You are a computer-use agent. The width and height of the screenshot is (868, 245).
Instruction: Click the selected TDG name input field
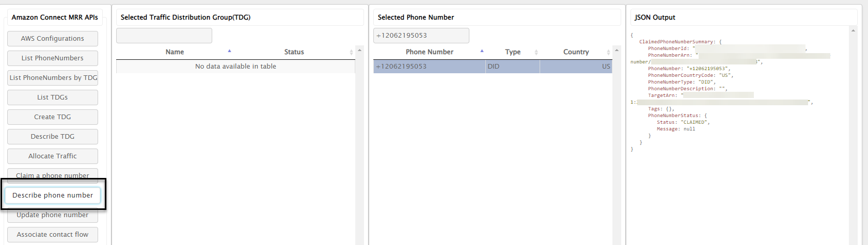pos(164,36)
